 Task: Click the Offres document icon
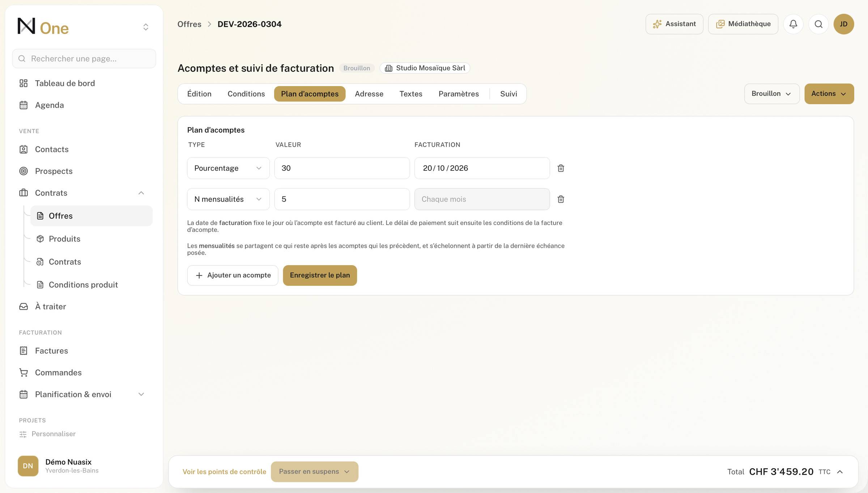[40, 216]
